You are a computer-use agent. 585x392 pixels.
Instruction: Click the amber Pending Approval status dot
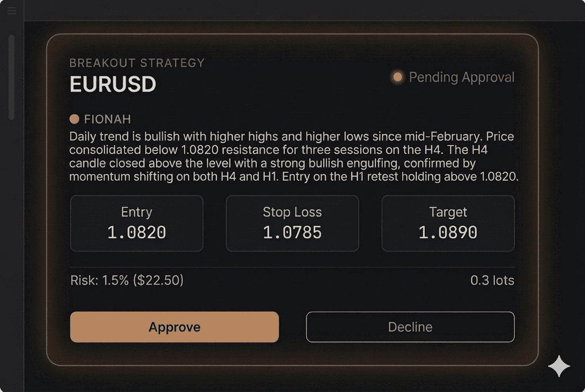pos(397,77)
